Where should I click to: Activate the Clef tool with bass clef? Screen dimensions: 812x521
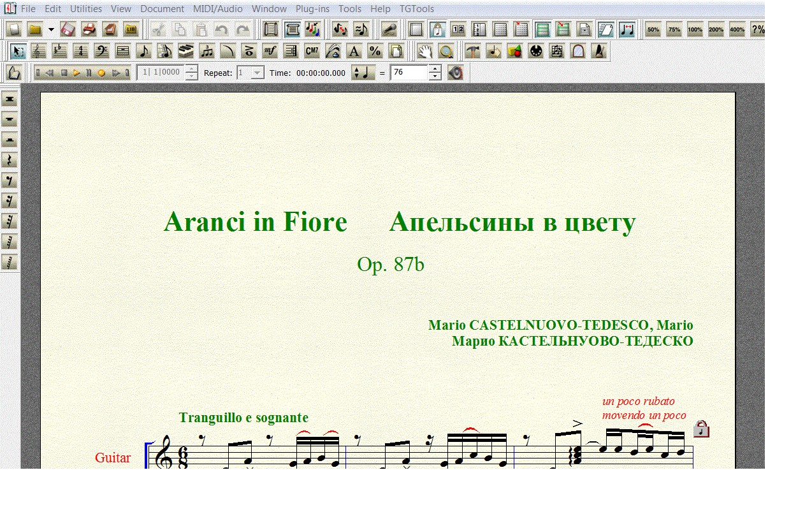pos(101,51)
